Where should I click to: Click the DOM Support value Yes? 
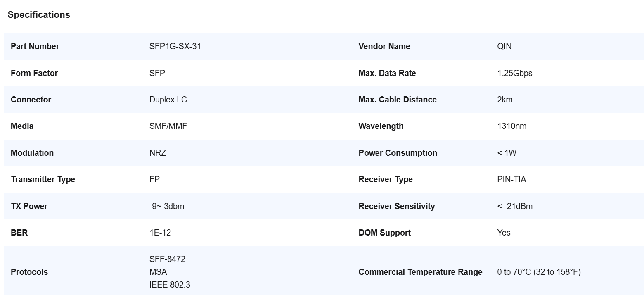tap(504, 233)
